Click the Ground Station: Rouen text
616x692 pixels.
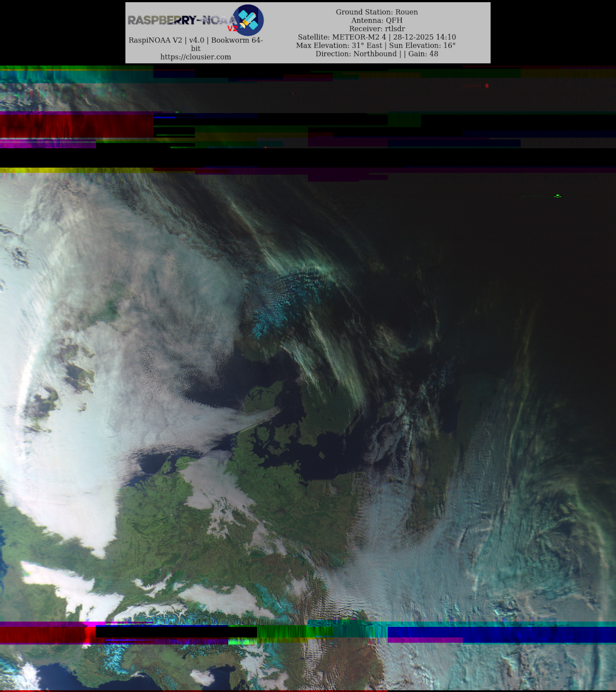pos(377,12)
